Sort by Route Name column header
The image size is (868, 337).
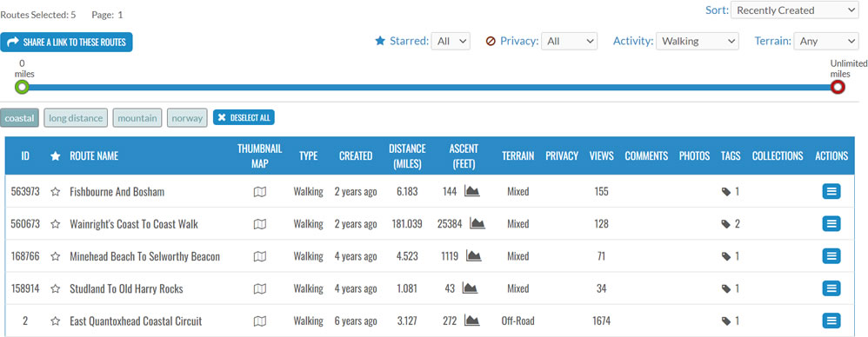(94, 155)
